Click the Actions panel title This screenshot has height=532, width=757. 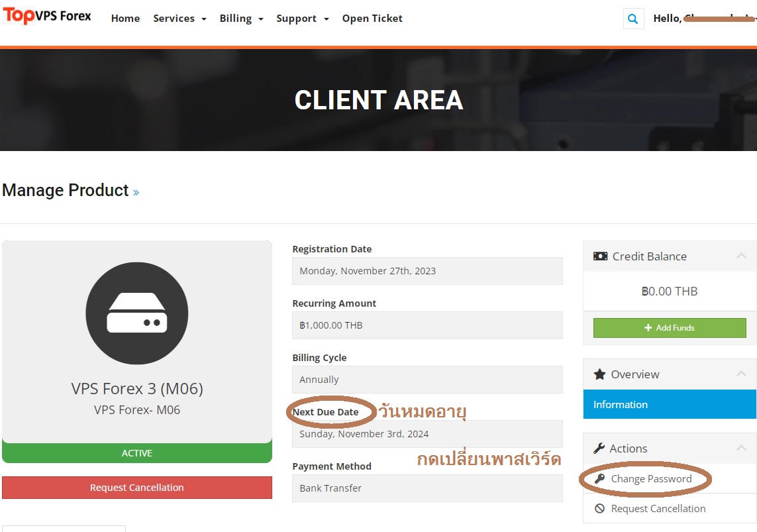click(x=628, y=449)
